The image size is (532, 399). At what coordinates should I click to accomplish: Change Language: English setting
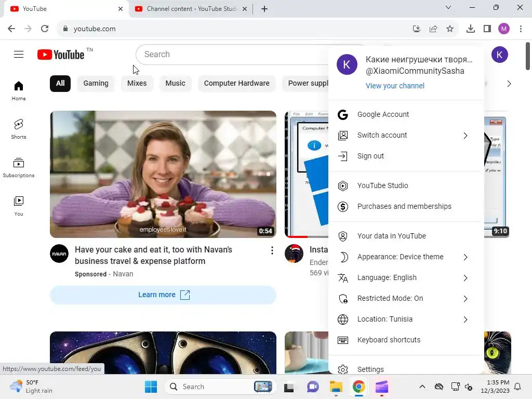(406, 277)
